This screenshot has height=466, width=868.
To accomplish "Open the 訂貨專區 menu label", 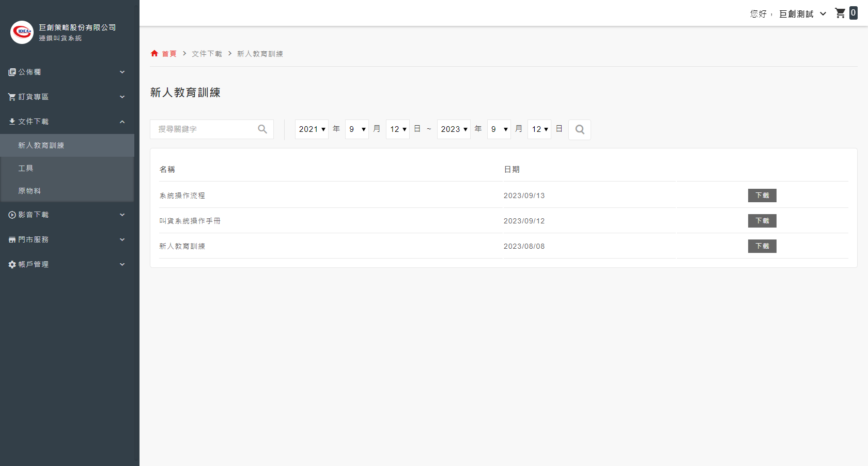I will [x=34, y=97].
